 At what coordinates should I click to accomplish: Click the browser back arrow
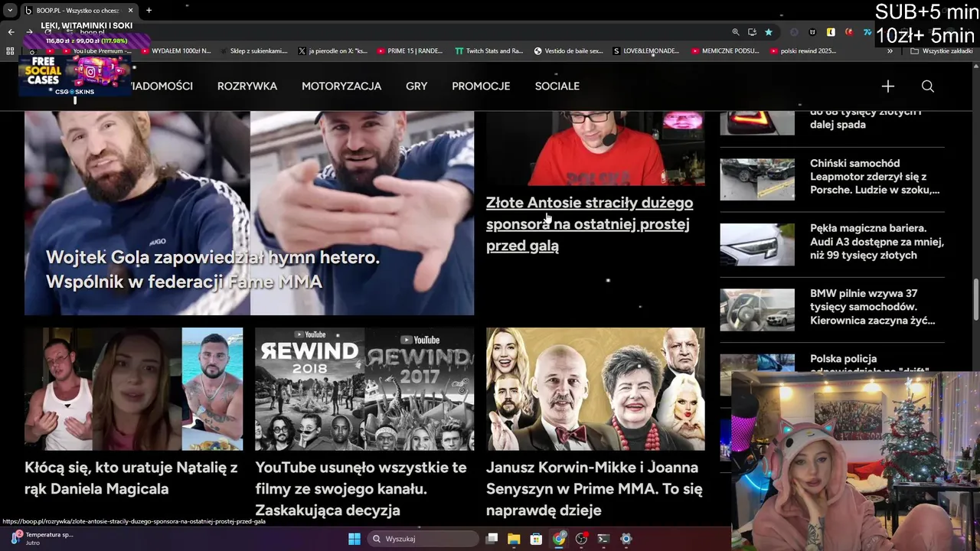coord(11,32)
